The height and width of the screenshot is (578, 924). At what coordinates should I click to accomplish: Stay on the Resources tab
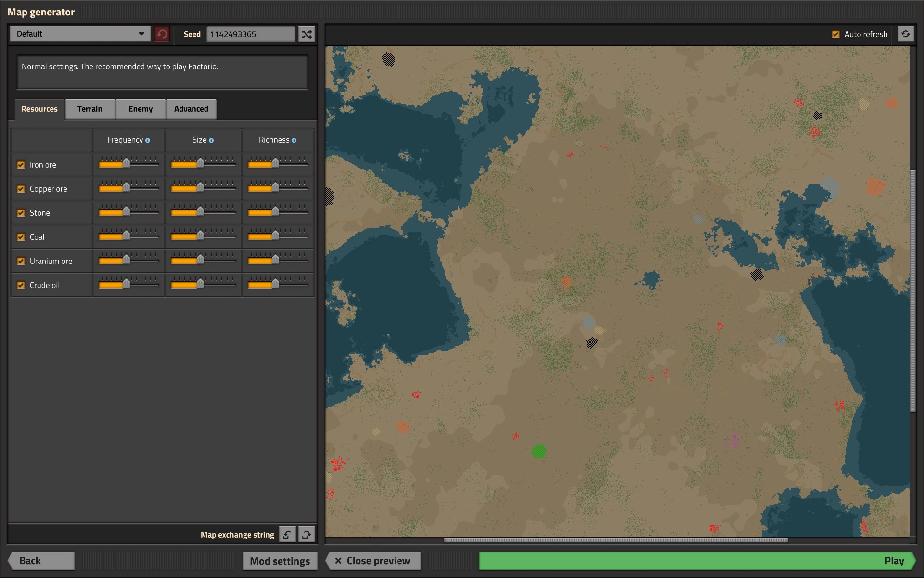point(39,109)
